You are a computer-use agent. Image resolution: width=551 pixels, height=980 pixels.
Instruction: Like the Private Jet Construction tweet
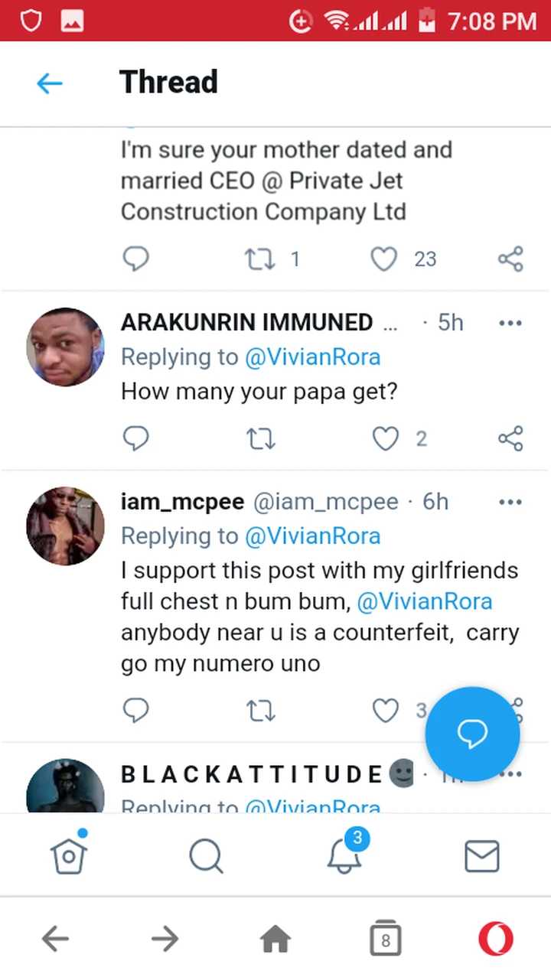pos(383,259)
